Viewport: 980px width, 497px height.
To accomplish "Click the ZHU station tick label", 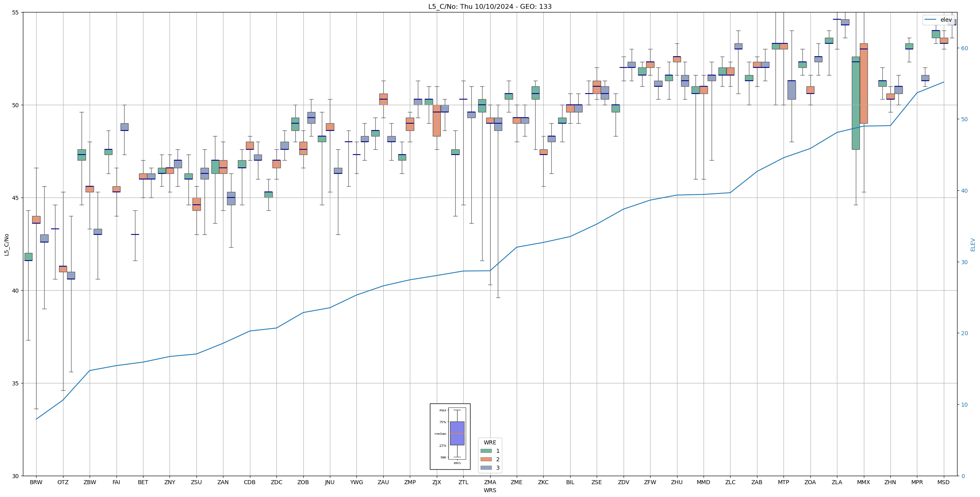I will pos(677,482).
